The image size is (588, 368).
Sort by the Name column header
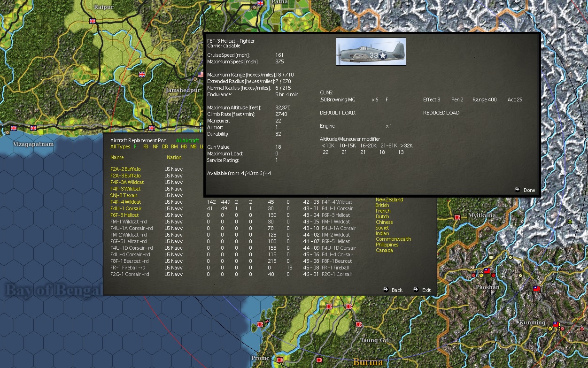117,157
